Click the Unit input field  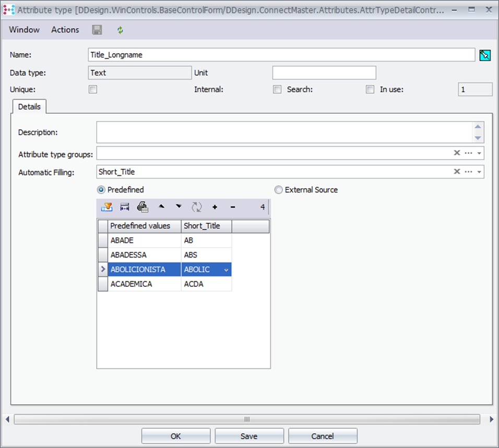pos(324,73)
